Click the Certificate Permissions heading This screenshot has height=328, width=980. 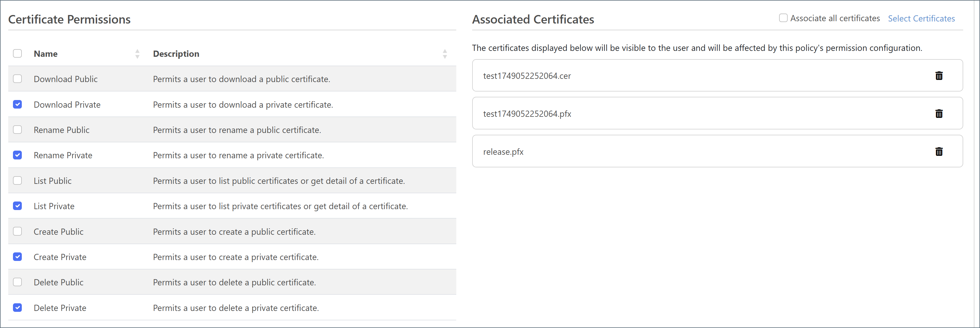(x=69, y=19)
